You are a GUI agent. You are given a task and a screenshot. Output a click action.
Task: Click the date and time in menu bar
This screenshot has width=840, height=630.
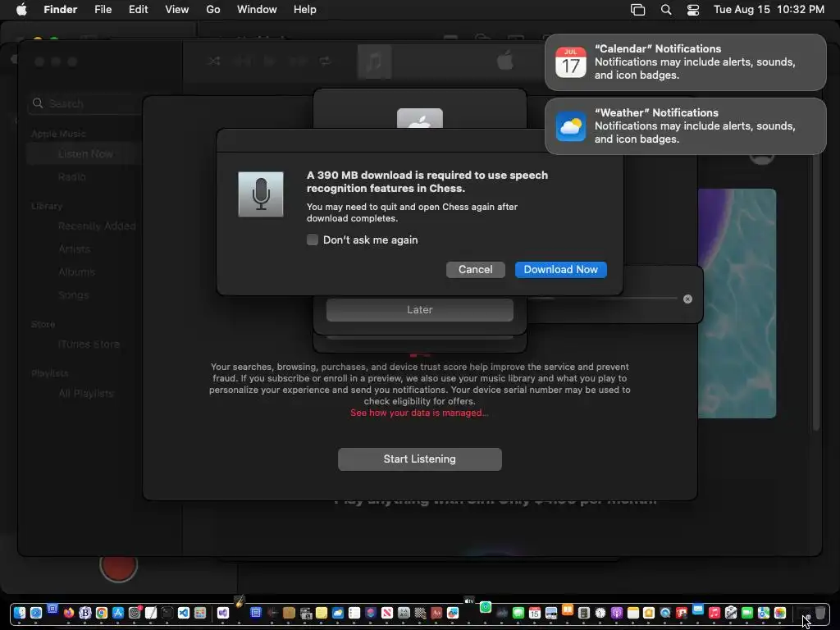pos(769,10)
